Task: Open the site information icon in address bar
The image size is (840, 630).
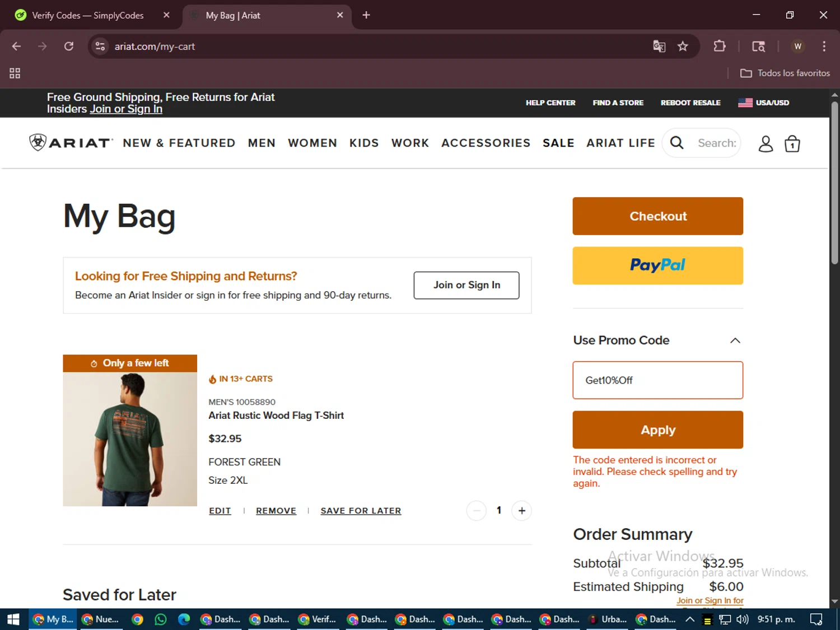Action: pyautogui.click(x=100, y=46)
